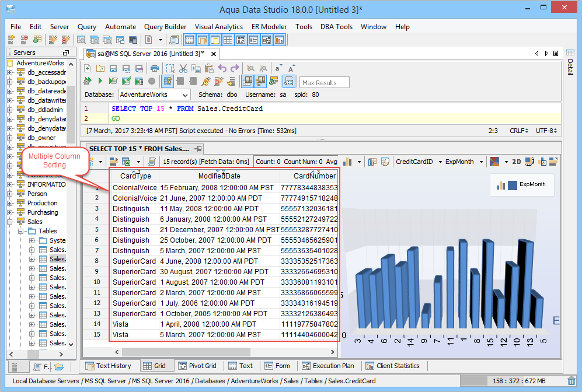Open the ER Modeler menu
The width and height of the screenshot is (582, 392).
click(269, 27)
